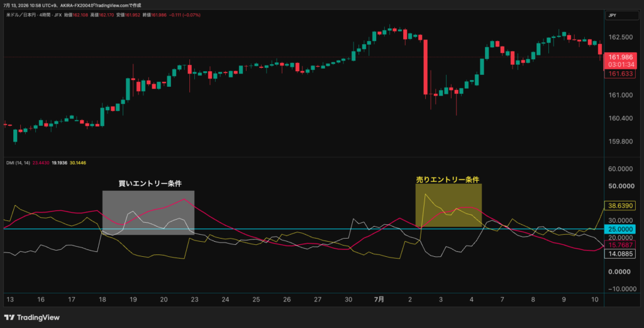This screenshot has width=644, height=328.
Task: Click the yellow 38.6390 indicator value tag
Action: 620,205
